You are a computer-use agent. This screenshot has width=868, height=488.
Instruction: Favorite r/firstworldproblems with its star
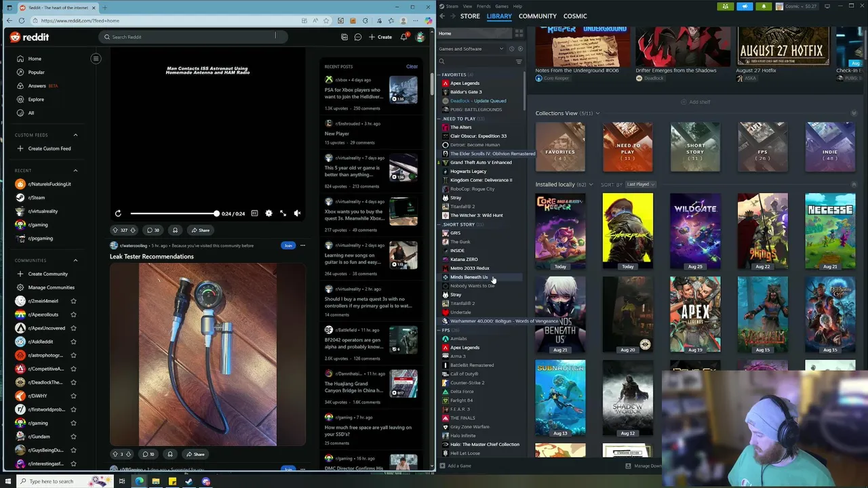pos(73,409)
